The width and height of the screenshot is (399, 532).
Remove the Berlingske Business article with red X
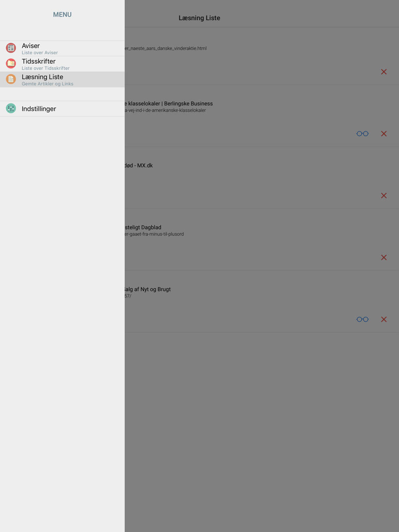[384, 134]
